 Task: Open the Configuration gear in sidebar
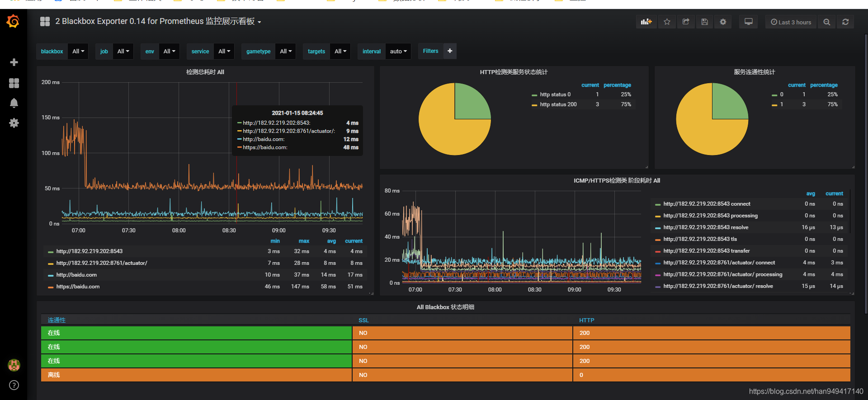pos(14,123)
